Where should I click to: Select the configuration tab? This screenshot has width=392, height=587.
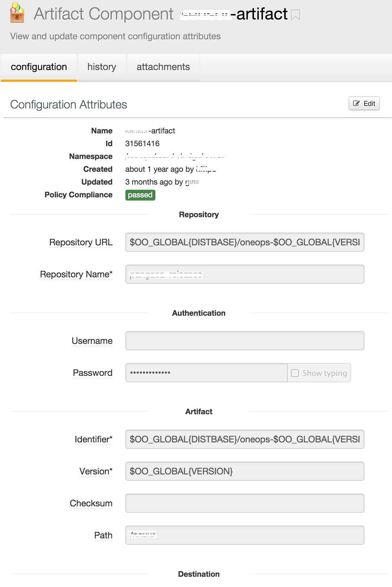click(39, 67)
